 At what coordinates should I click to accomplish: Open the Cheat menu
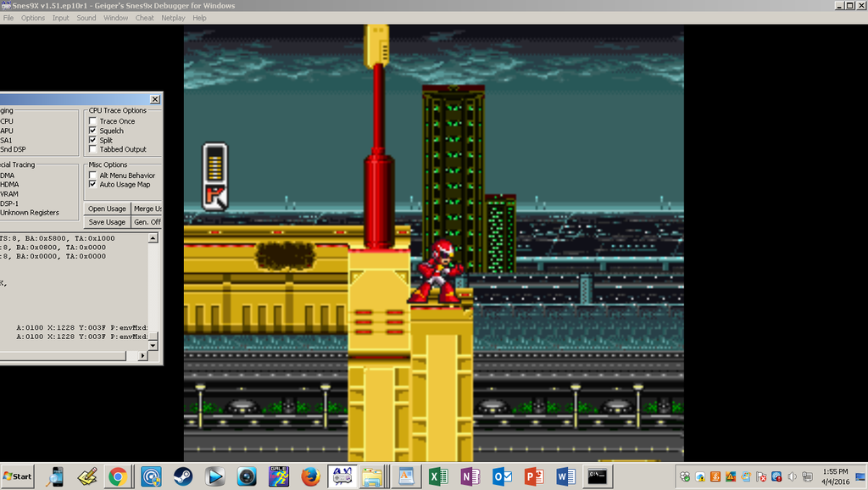coord(144,18)
